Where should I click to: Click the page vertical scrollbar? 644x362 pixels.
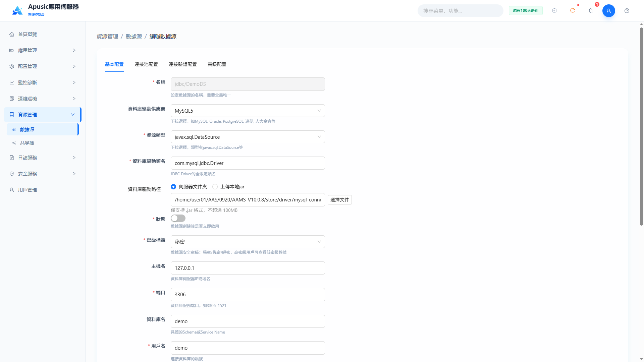tap(641, 127)
